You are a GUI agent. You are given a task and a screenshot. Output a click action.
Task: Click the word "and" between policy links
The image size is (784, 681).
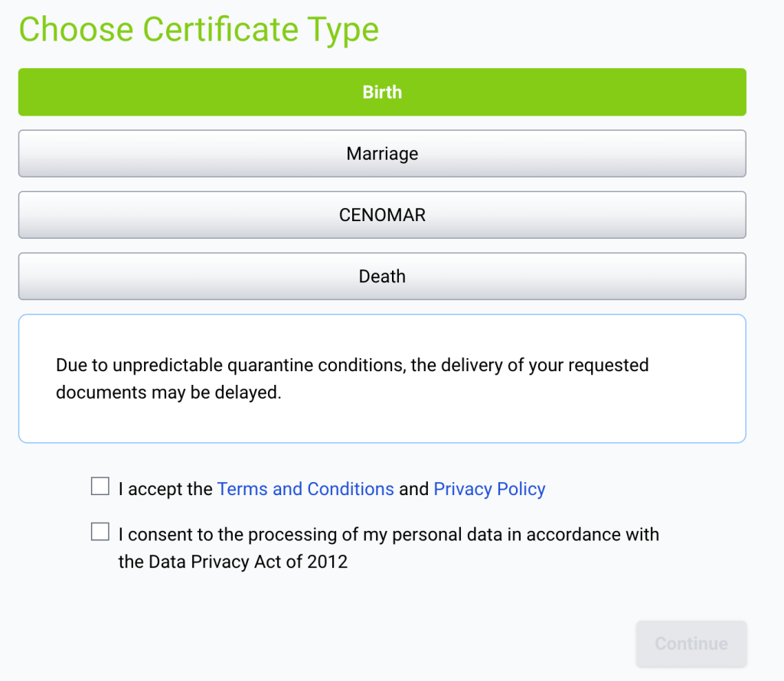413,489
